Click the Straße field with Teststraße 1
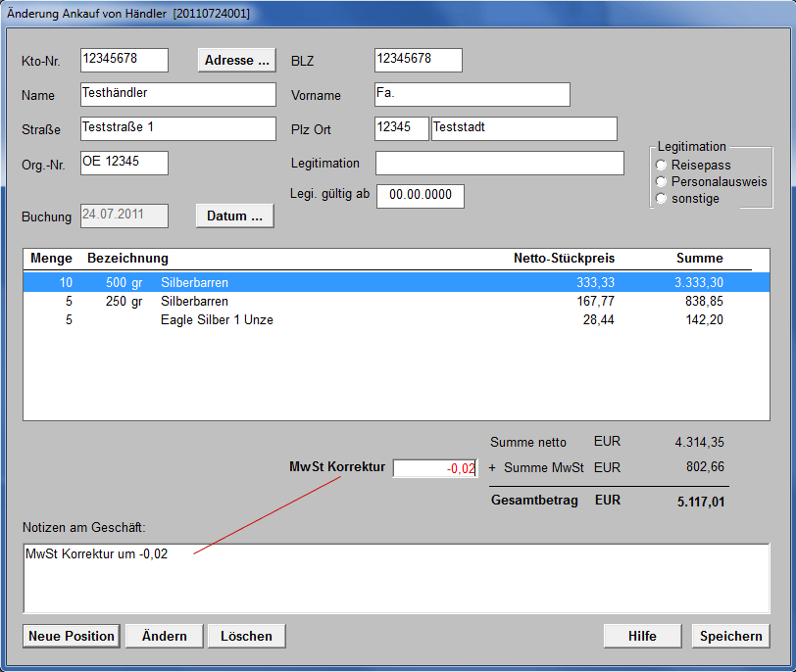Screen dimensions: 796x672 [178, 128]
